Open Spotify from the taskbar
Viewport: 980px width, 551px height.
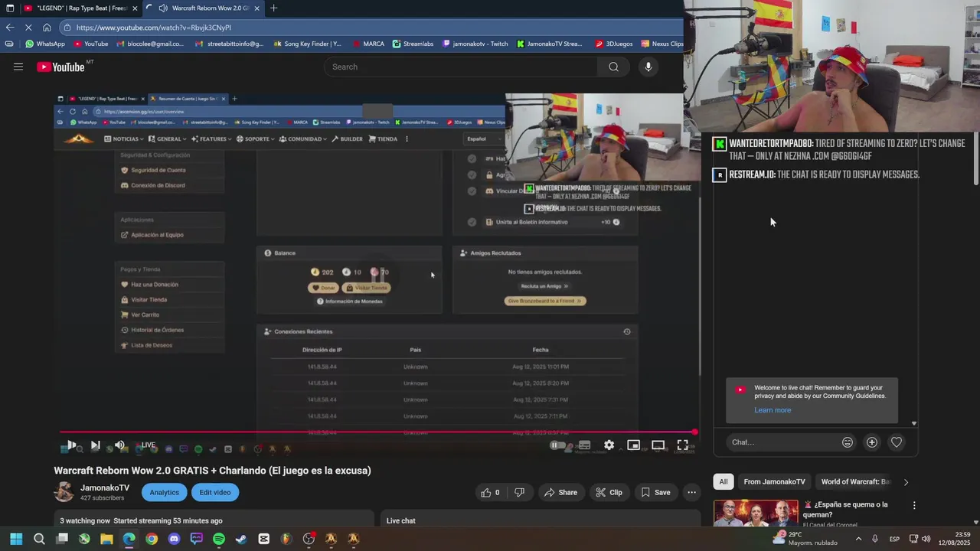tap(219, 539)
